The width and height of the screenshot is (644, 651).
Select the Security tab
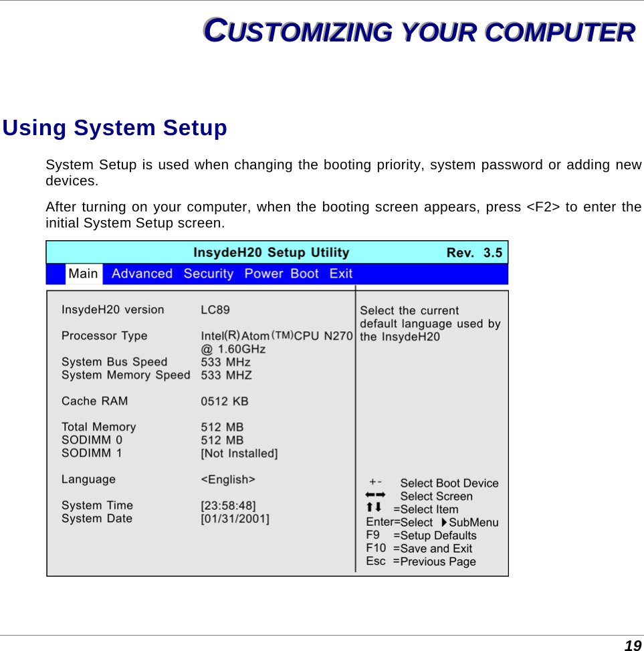click(x=208, y=274)
